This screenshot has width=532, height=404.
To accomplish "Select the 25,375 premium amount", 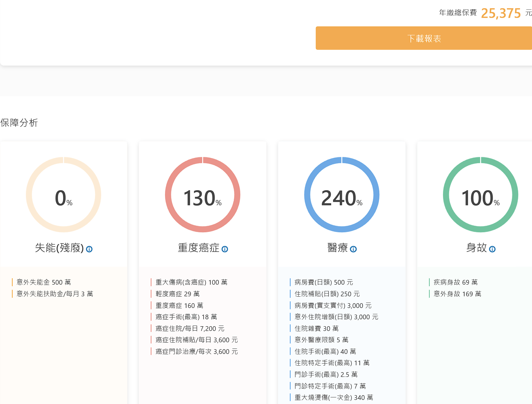I will coord(501,13).
